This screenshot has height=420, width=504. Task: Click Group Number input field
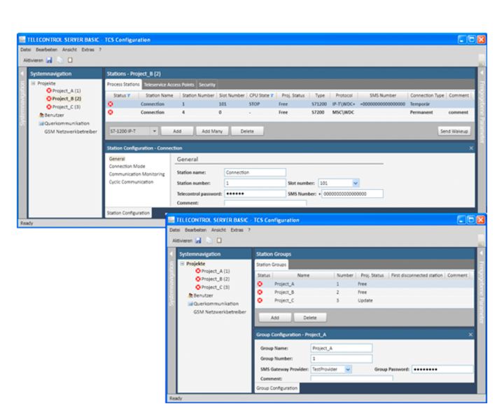point(342,358)
